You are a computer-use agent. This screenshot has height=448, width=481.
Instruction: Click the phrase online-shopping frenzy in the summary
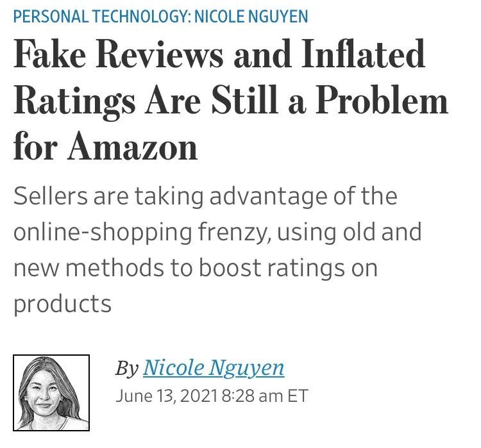click(x=140, y=232)
